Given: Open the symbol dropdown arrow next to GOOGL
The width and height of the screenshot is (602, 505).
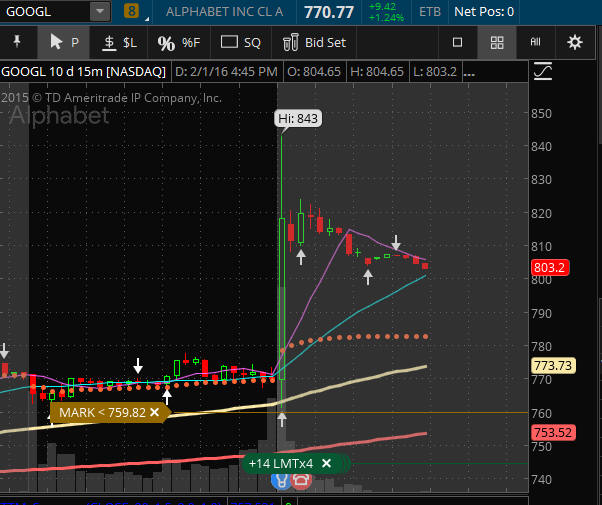Looking at the screenshot, I should pyautogui.click(x=100, y=12).
